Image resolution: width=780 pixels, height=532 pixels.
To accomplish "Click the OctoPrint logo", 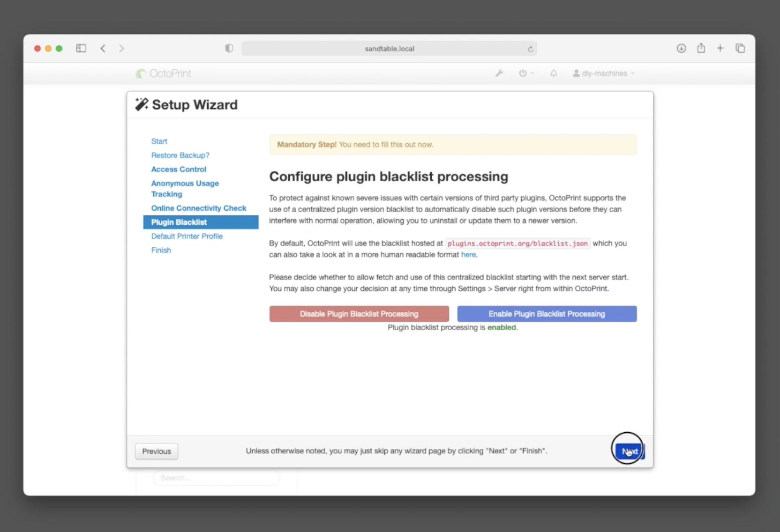I will [164, 74].
